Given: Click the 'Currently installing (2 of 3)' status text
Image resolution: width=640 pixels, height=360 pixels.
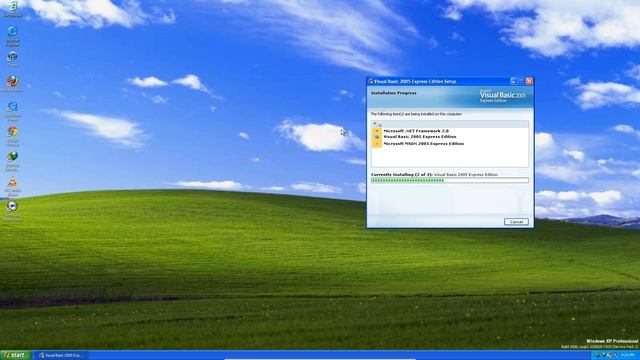Looking at the screenshot, I should (x=401, y=174).
